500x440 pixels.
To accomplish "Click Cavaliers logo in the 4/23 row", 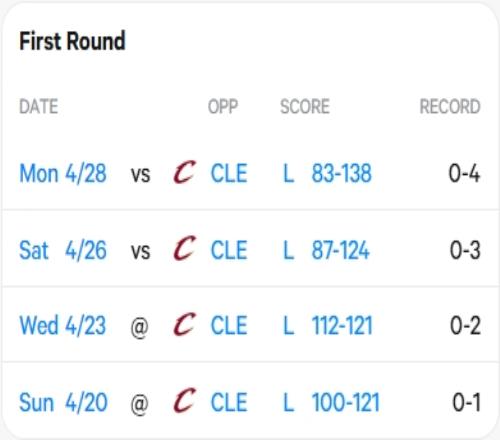I will [x=184, y=324].
